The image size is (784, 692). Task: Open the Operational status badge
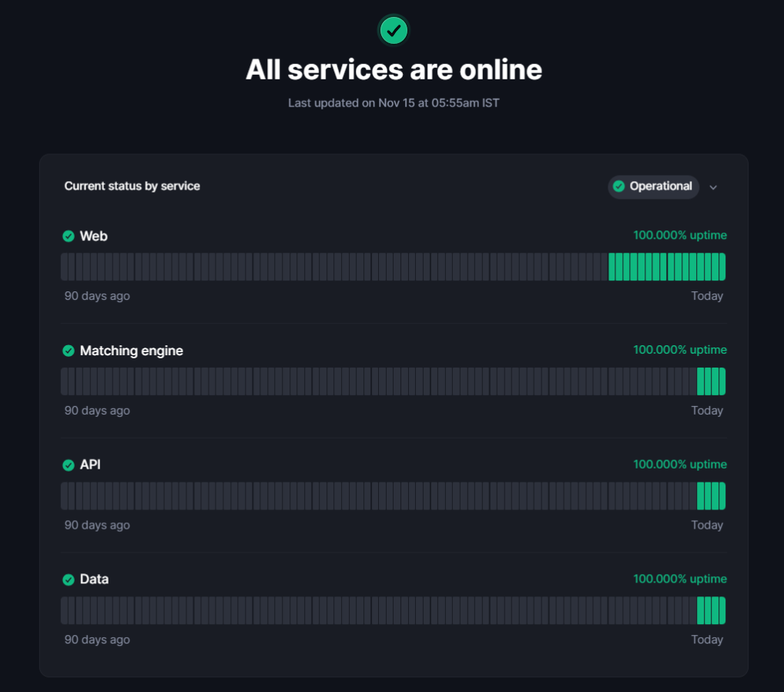click(653, 186)
